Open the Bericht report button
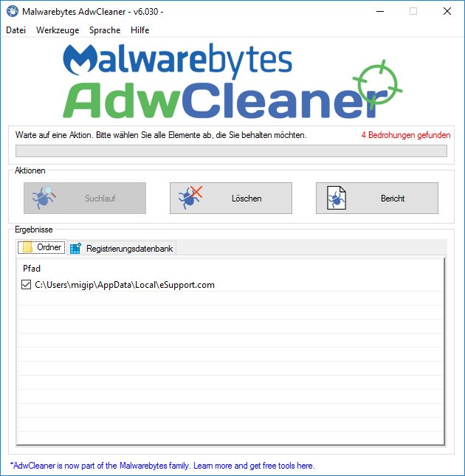Screen dimensions: 465x476 377,199
